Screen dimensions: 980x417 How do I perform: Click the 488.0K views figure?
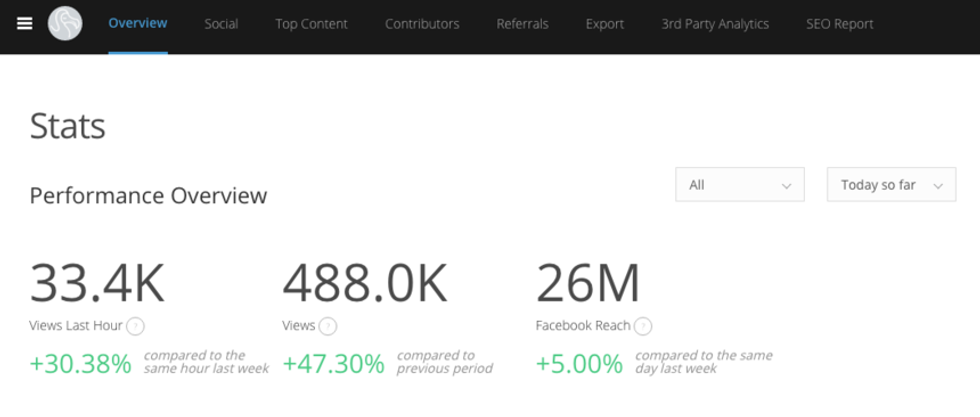[x=365, y=283]
